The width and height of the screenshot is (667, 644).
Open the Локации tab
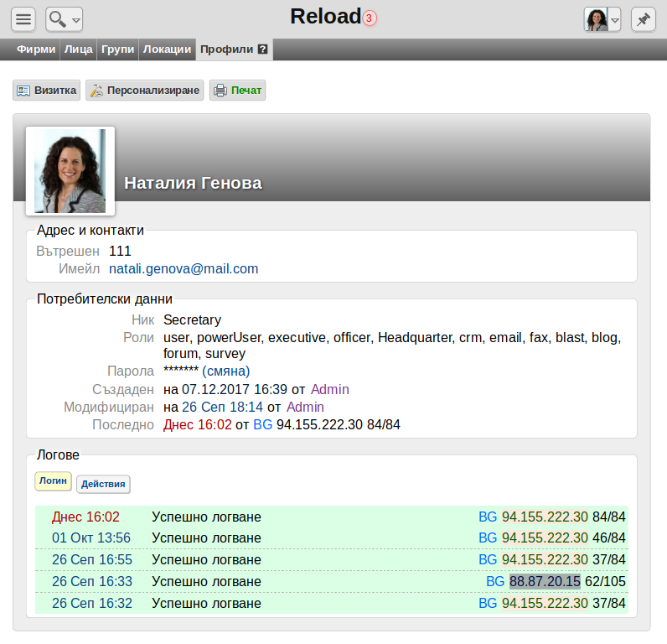[x=168, y=49]
